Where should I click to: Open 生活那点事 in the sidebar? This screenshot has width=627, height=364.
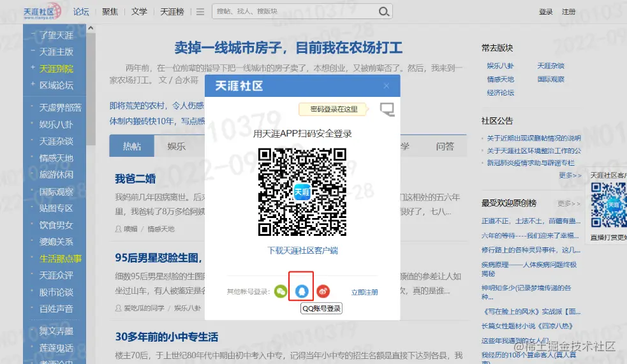click(x=61, y=259)
